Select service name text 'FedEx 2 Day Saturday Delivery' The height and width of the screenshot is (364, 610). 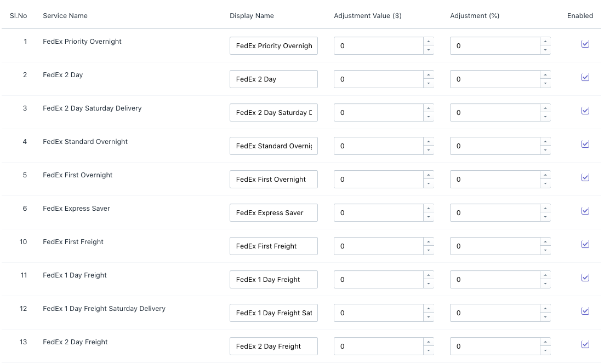[x=92, y=108]
